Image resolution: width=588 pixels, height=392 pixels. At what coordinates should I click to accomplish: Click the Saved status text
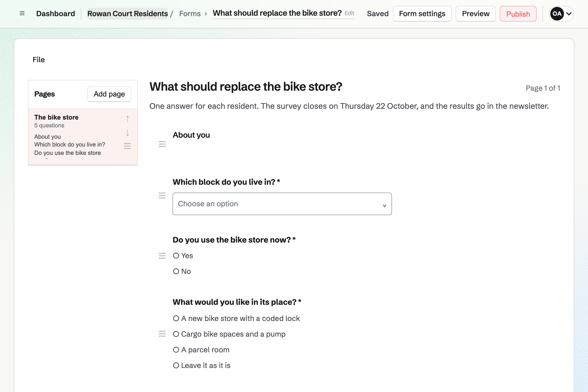(378, 13)
